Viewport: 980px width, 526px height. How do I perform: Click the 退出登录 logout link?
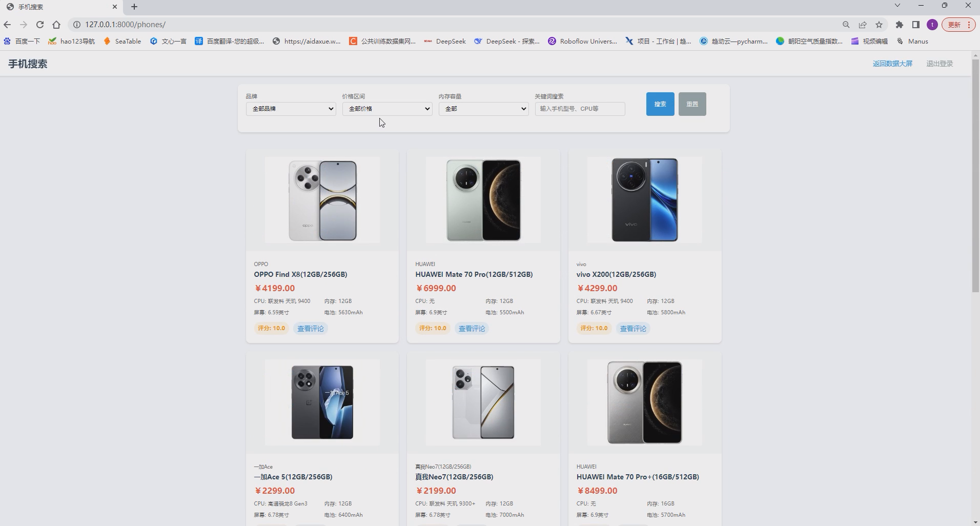pos(940,64)
